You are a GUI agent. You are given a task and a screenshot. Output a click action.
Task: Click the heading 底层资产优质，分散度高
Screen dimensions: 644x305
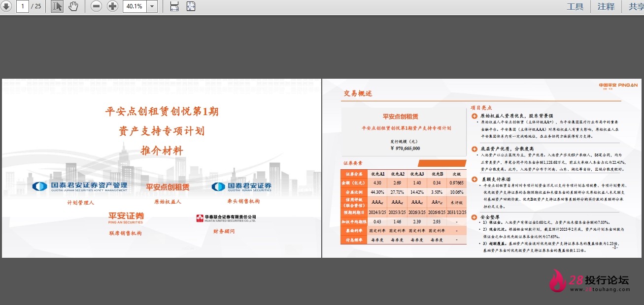(x=507, y=149)
